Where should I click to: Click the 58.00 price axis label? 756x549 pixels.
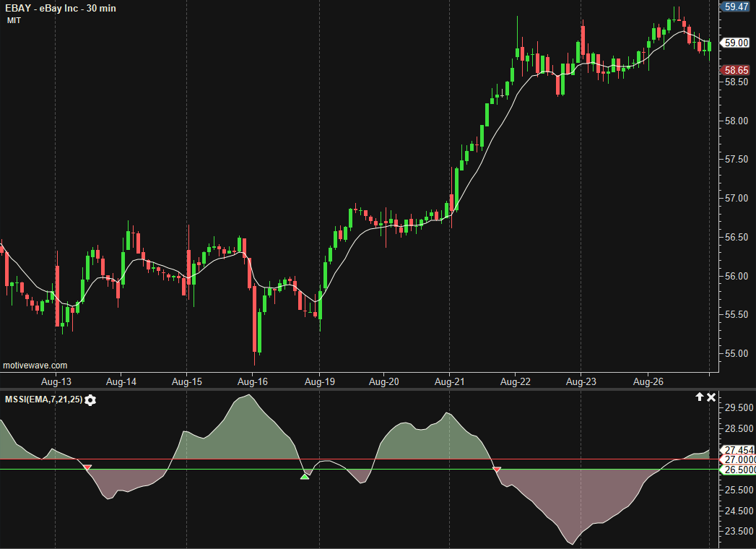[x=737, y=121]
